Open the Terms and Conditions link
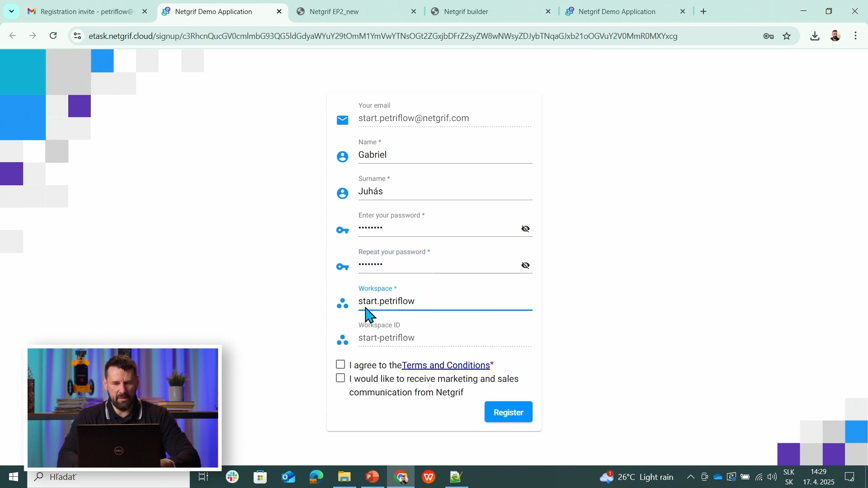 coord(445,365)
